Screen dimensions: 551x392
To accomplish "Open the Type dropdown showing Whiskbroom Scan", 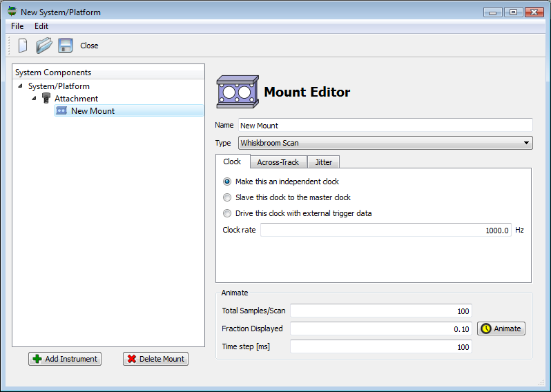I will [x=385, y=143].
